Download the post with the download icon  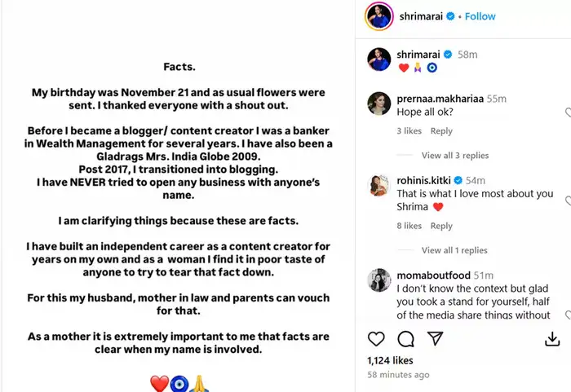click(552, 338)
